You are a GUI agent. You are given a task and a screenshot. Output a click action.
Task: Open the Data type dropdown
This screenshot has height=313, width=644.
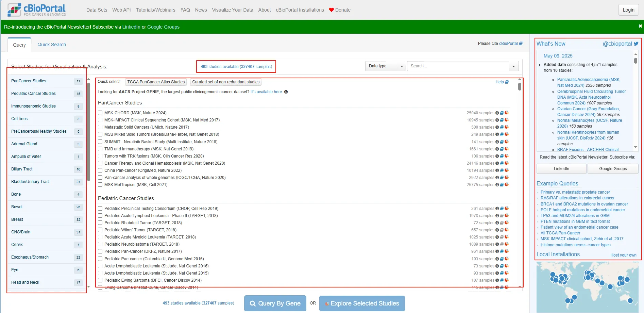coord(385,66)
